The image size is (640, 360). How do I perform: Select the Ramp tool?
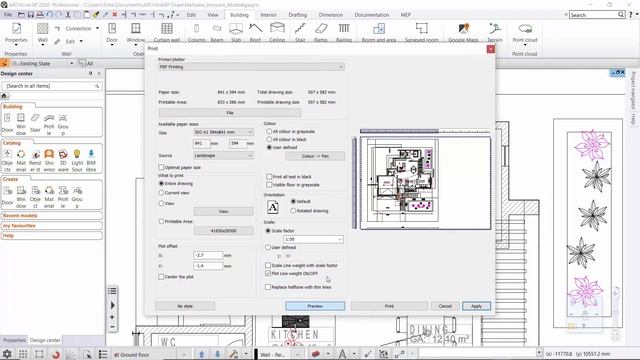(x=321, y=32)
